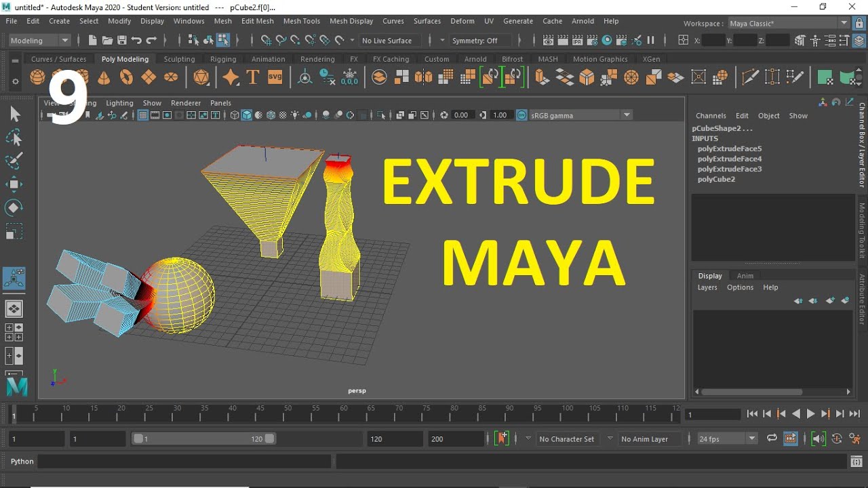The image size is (868, 488).
Task: Create a polygon cone from the shelf
Action: pyautogui.click(x=104, y=77)
